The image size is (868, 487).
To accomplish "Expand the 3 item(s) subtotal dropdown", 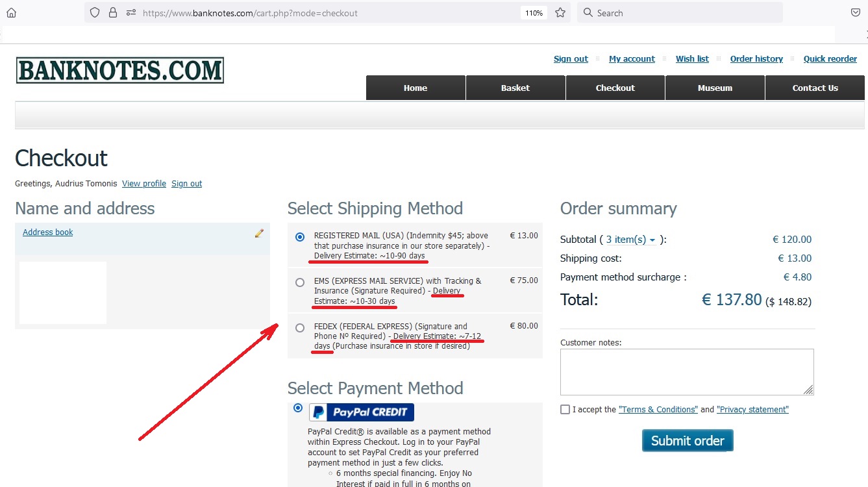I will pos(630,240).
